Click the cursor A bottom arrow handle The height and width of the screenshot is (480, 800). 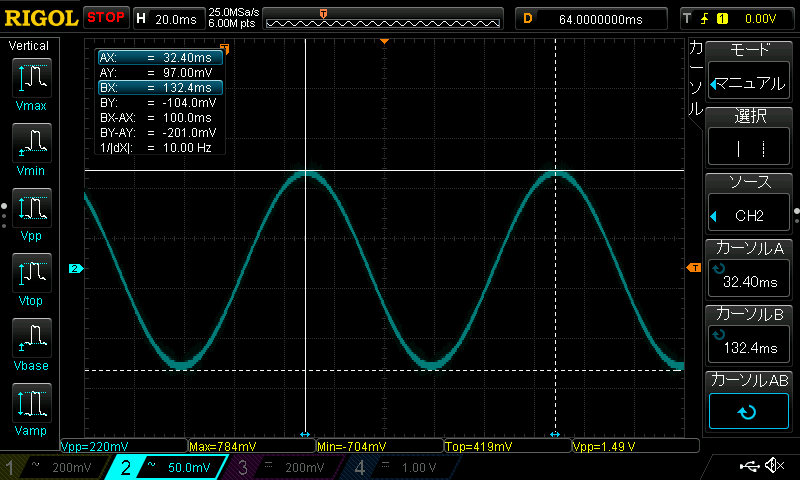coord(305,434)
